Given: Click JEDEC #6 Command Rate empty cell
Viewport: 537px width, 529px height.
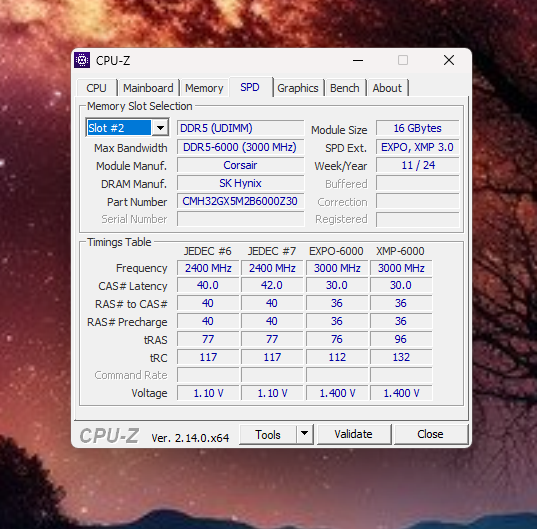Looking at the screenshot, I should click(208, 375).
